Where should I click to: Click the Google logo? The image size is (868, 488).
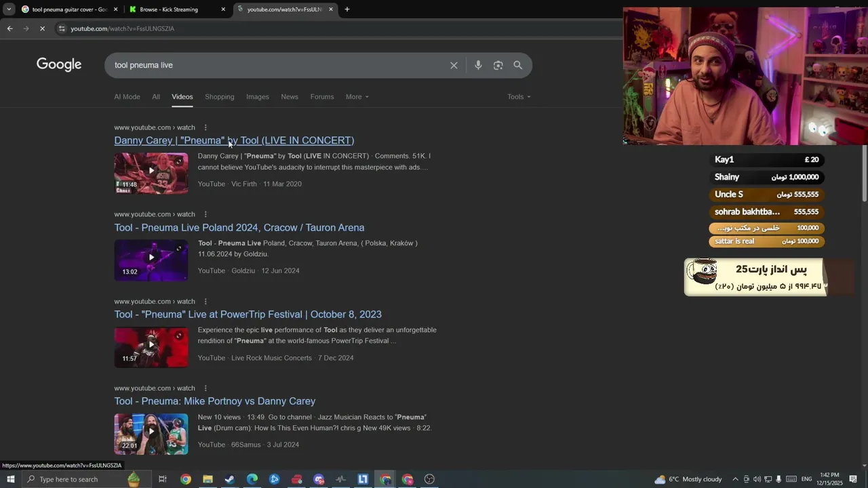59,64
